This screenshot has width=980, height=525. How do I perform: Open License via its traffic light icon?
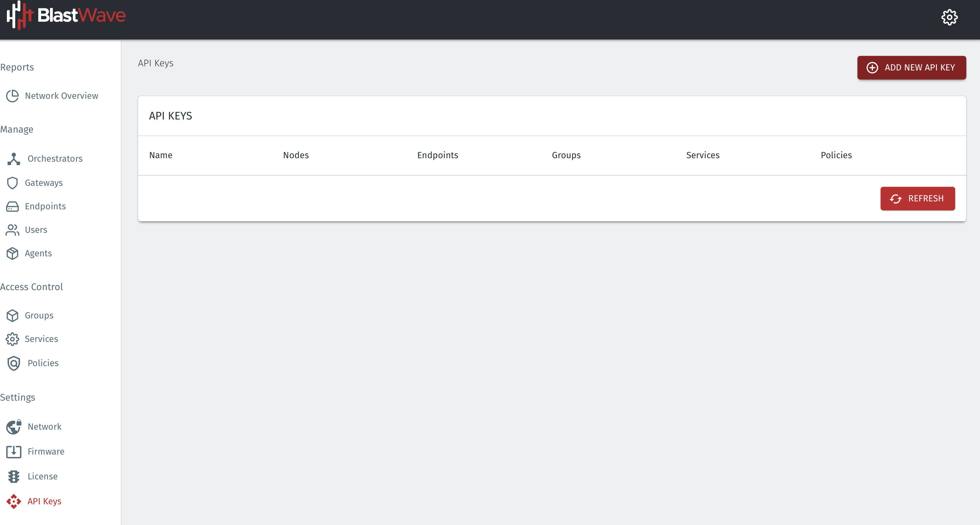click(x=13, y=476)
